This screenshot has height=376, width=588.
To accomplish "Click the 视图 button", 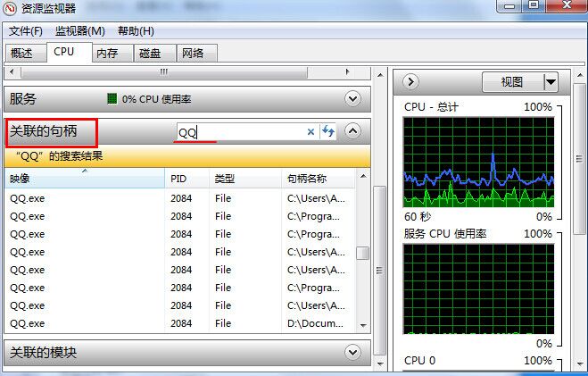I will tap(513, 82).
